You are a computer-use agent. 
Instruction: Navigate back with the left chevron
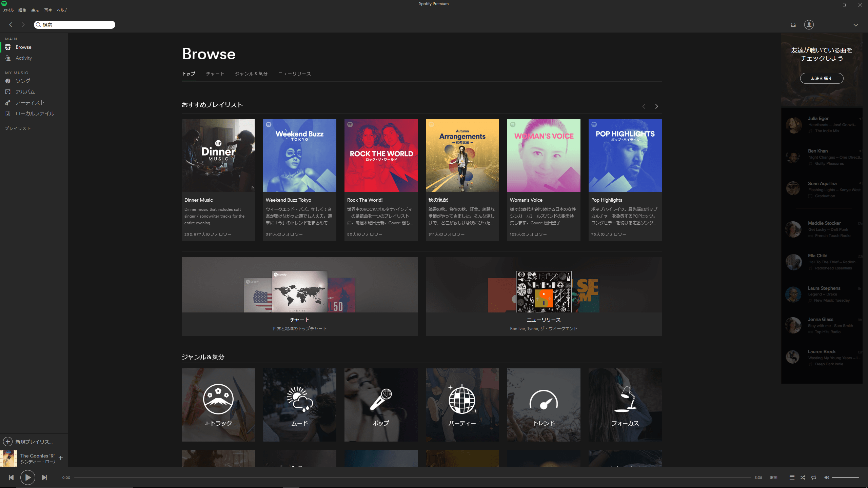click(11, 25)
